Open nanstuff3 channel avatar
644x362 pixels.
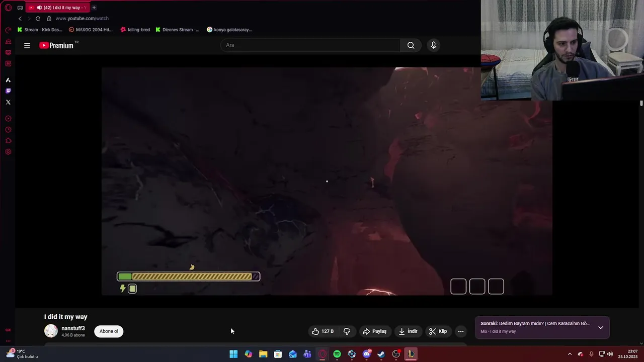coord(51,331)
